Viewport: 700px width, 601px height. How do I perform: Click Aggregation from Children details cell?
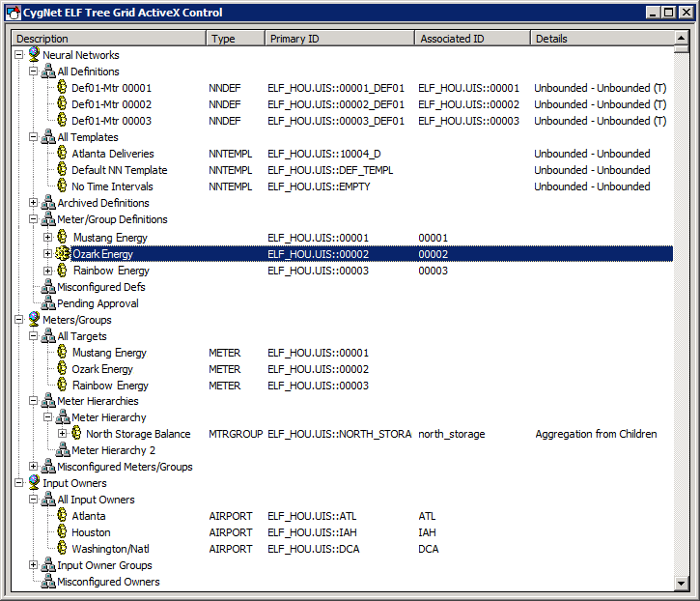tap(596, 434)
